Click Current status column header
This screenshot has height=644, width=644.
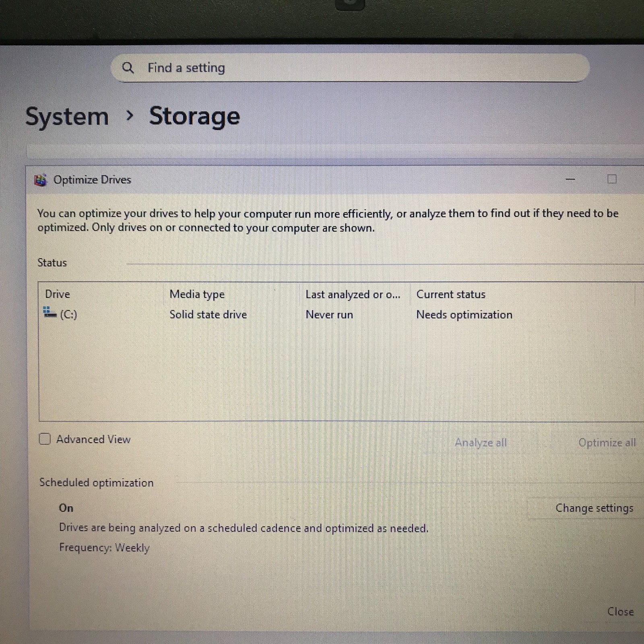click(x=451, y=294)
